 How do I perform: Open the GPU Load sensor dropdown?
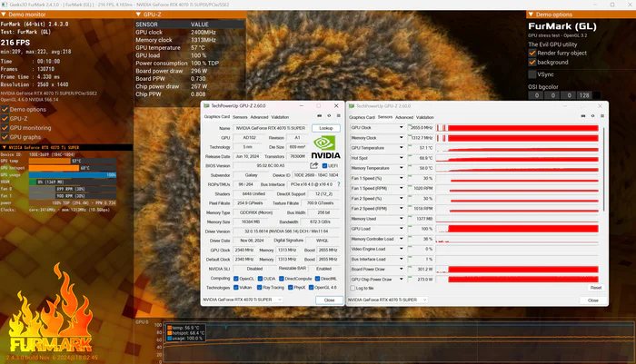pyautogui.click(x=402, y=229)
